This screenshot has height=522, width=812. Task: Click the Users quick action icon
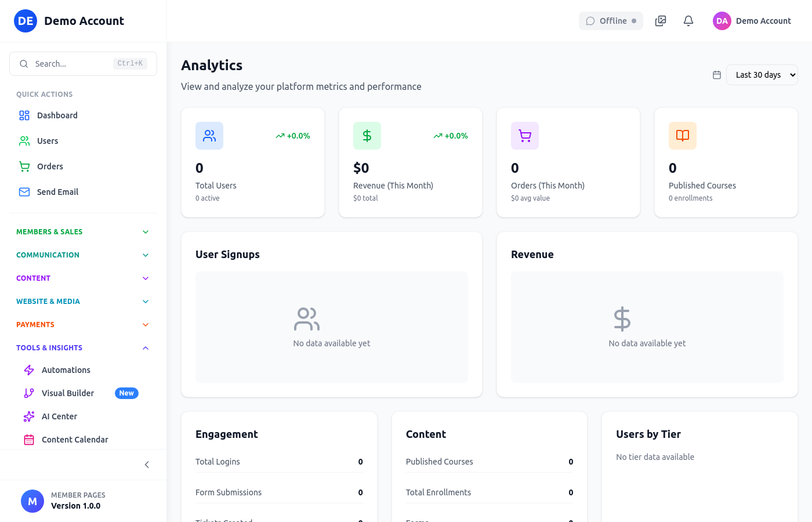(24, 140)
